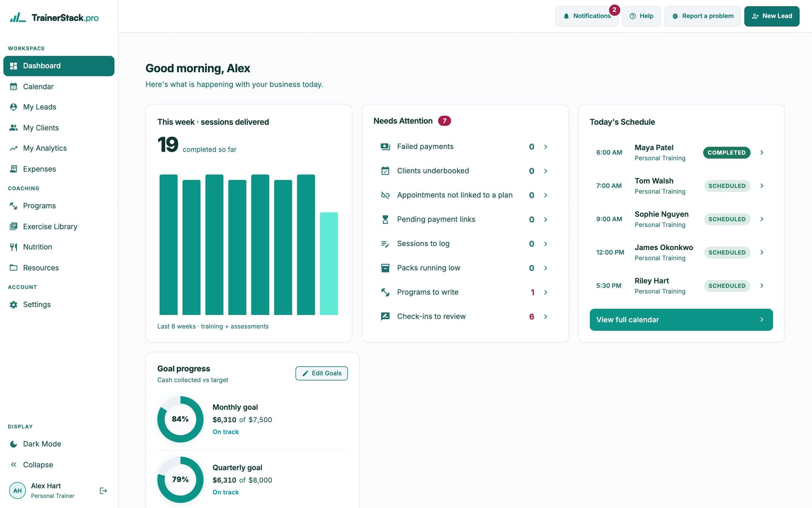Viewport: 812px width, 508px height.
Task: Click the Clients underbooked calendar icon
Action: pyautogui.click(x=385, y=171)
